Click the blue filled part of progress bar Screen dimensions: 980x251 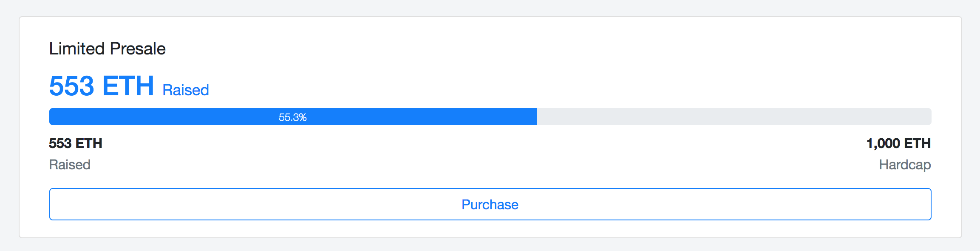coord(170,117)
